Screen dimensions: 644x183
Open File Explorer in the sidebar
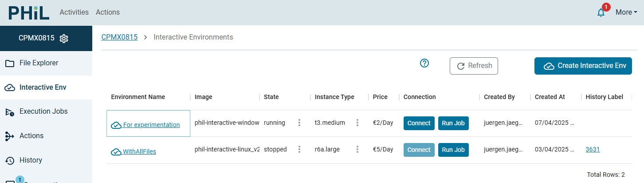point(39,63)
